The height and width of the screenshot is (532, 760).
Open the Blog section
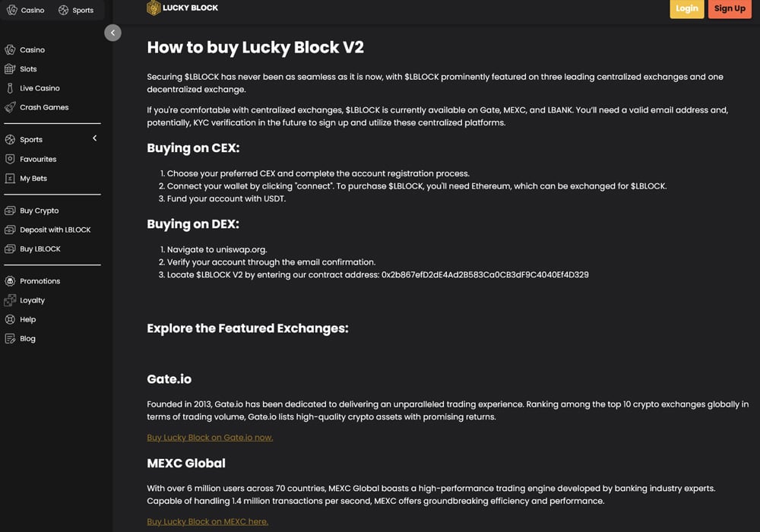tap(27, 338)
